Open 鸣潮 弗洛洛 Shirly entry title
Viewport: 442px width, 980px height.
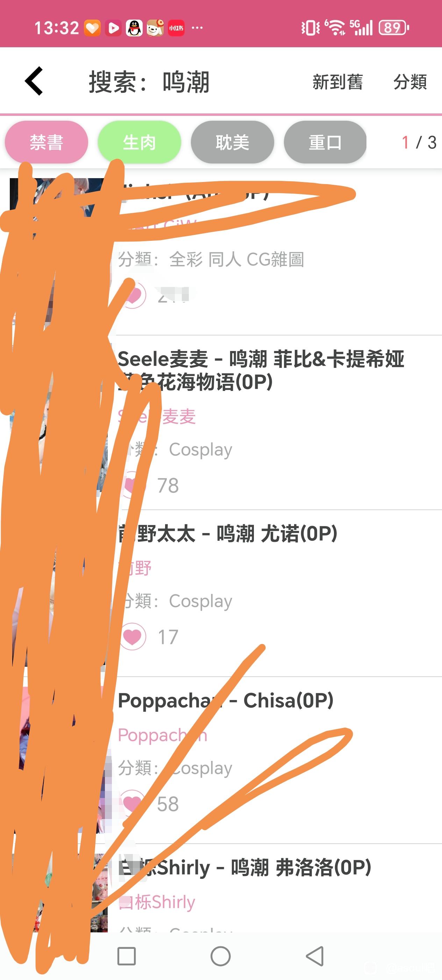coord(244,867)
